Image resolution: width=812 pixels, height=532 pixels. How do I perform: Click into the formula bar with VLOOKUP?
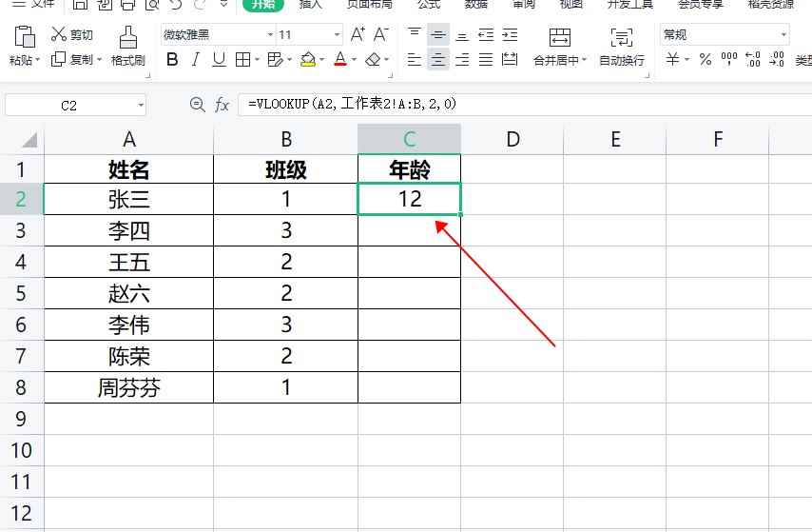click(x=525, y=105)
